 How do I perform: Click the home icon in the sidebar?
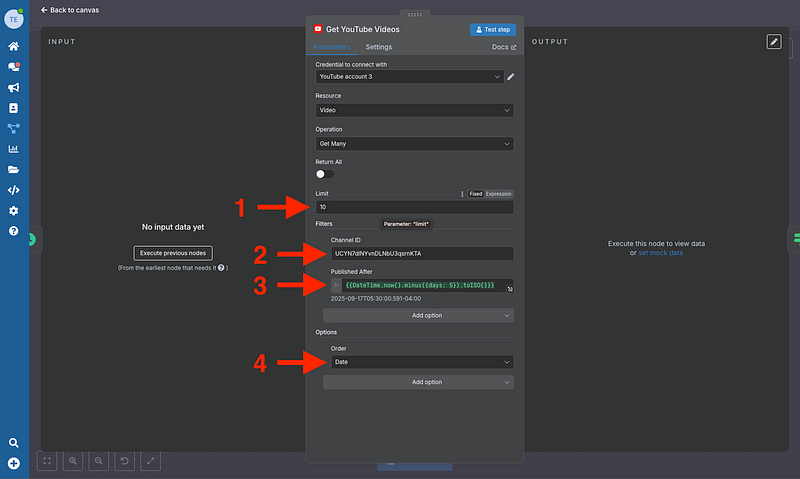click(x=14, y=46)
